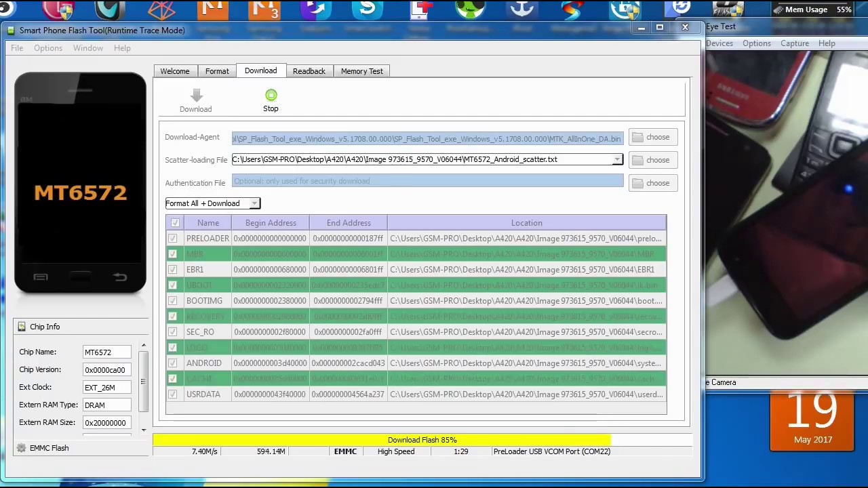Click the EMMC Flash gear icon
This screenshot has width=868, height=488.
(21, 448)
